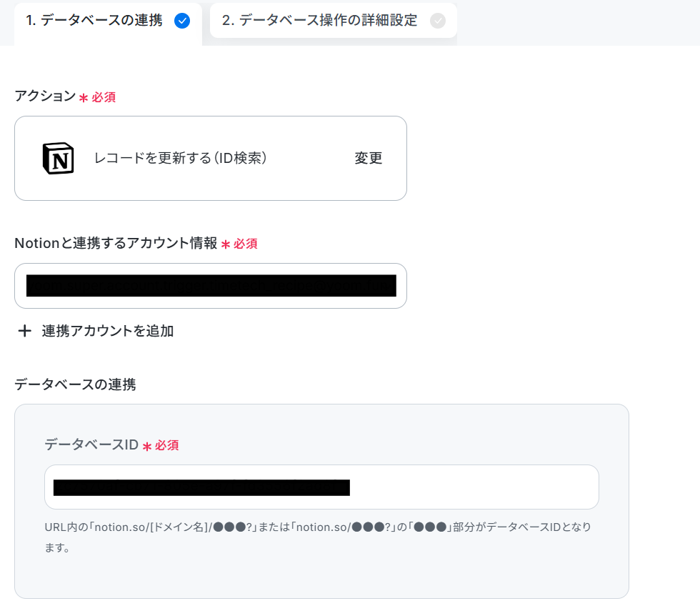Click 変更 to change the action

click(369, 158)
